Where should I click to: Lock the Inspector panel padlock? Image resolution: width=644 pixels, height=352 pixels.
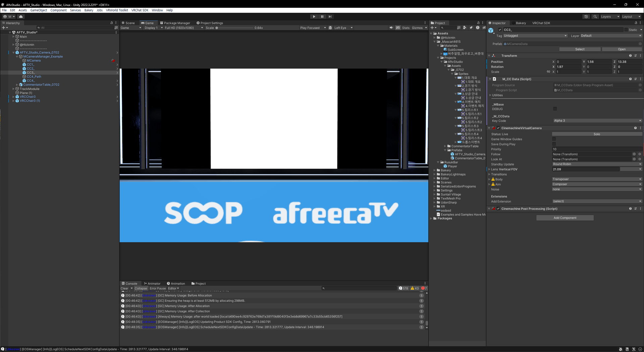(636, 23)
